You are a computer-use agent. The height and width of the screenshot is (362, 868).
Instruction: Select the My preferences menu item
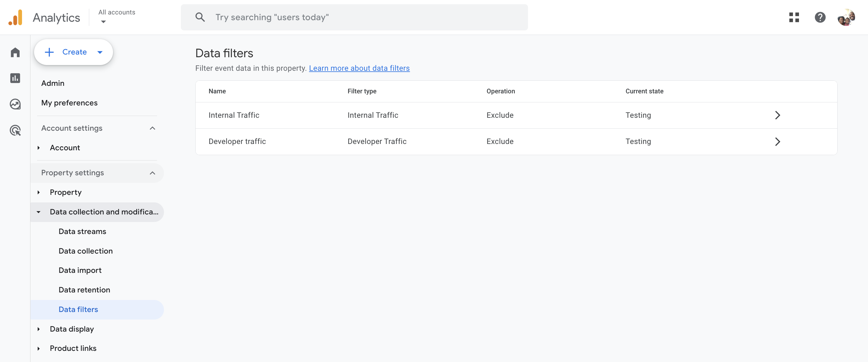[69, 102]
